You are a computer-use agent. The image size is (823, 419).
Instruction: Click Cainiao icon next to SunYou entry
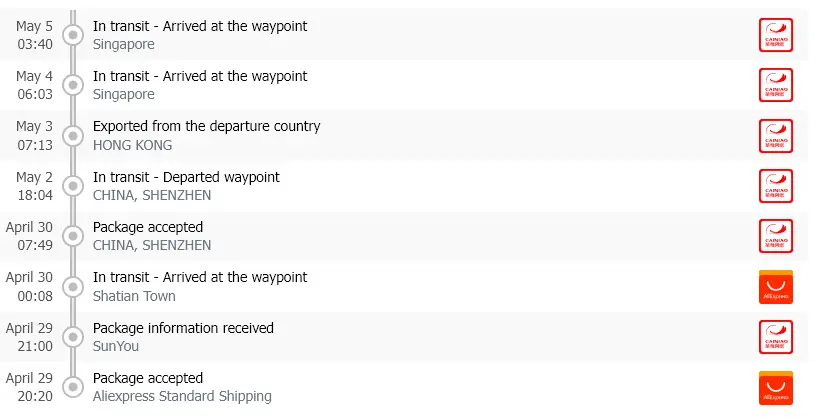coord(775,337)
